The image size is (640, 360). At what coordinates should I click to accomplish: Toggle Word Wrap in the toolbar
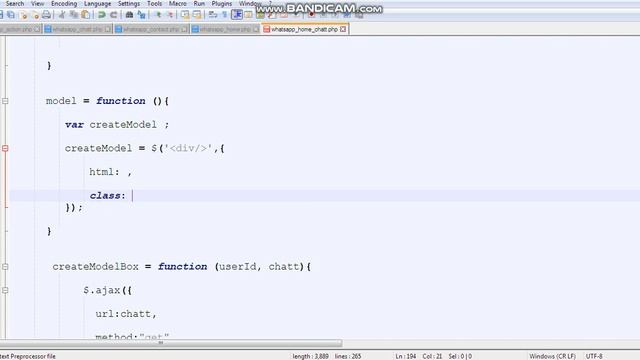point(213,15)
